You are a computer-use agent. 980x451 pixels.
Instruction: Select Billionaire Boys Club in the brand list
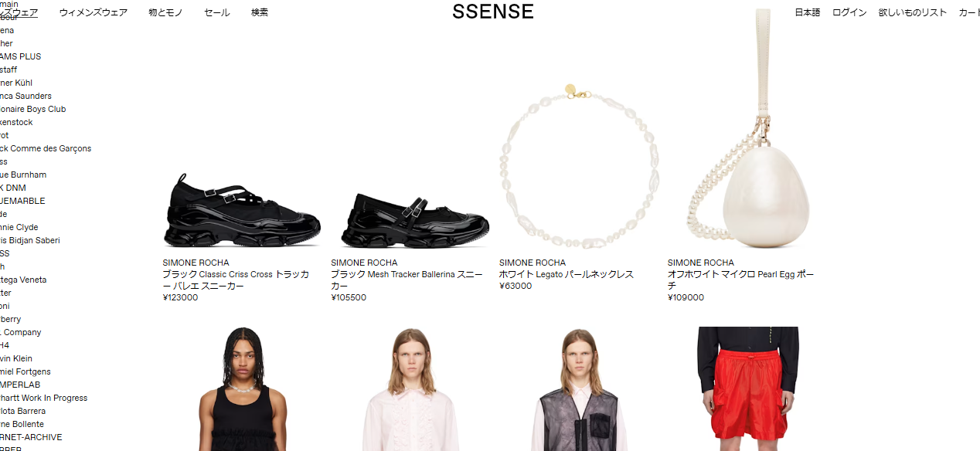click(x=32, y=109)
